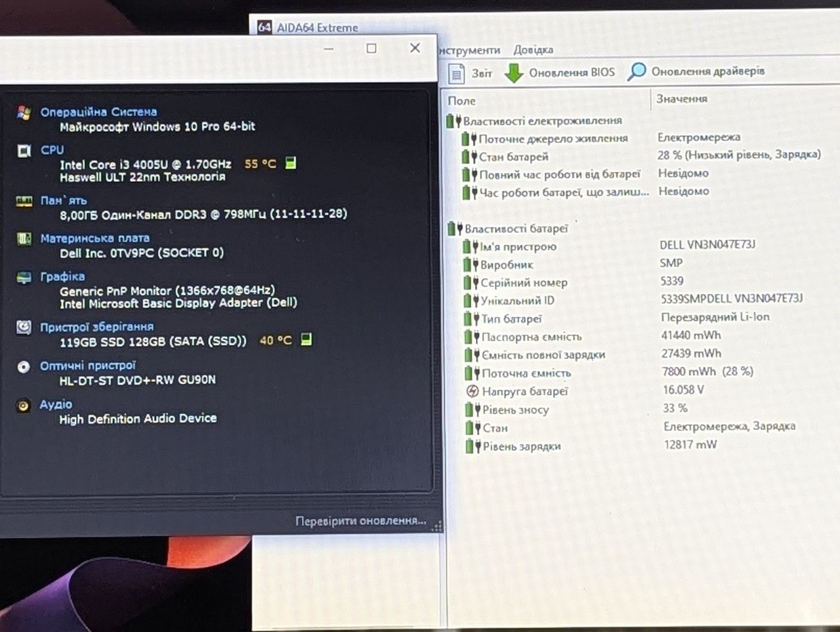Click the green Оновлення BIOS arrow icon
The width and height of the screenshot is (840, 632).
[513, 72]
